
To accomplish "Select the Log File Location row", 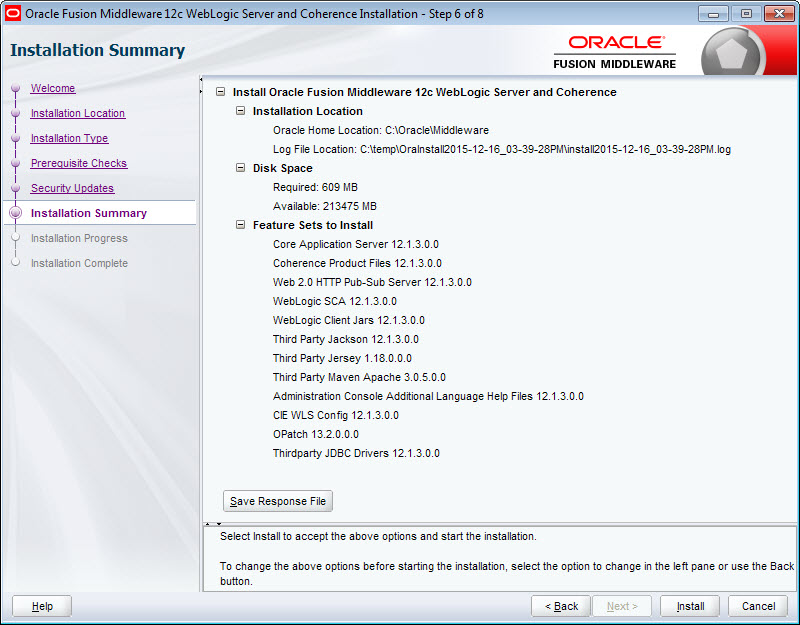I will tap(502, 149).
